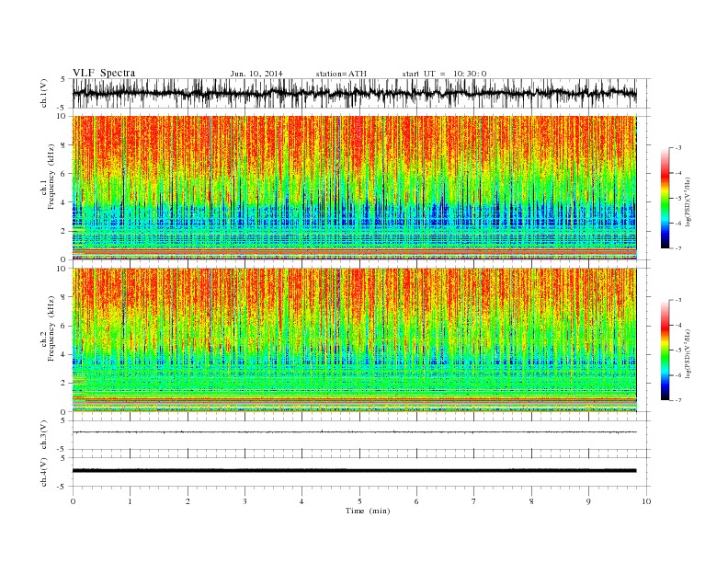Screen dimensions: 728x563
Task: Click inside the ch.1 spectrogram panel
Action: pos(354,187)
